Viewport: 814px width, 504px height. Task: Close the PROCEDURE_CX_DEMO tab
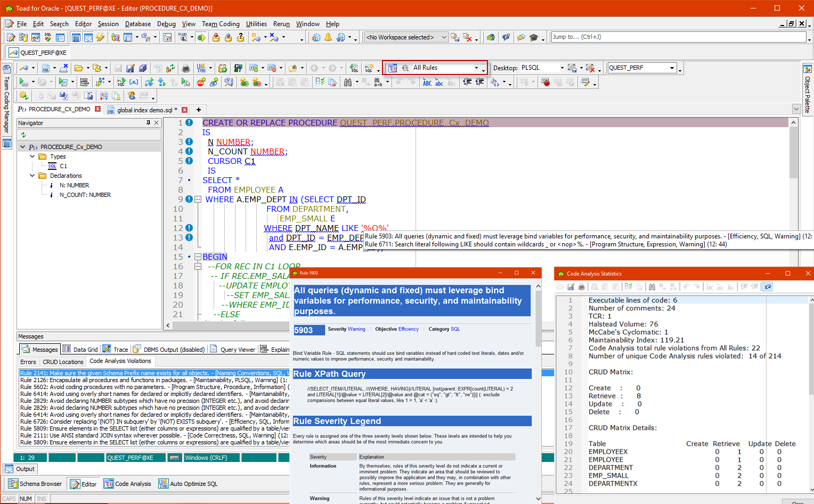click(x=97, y=109)
